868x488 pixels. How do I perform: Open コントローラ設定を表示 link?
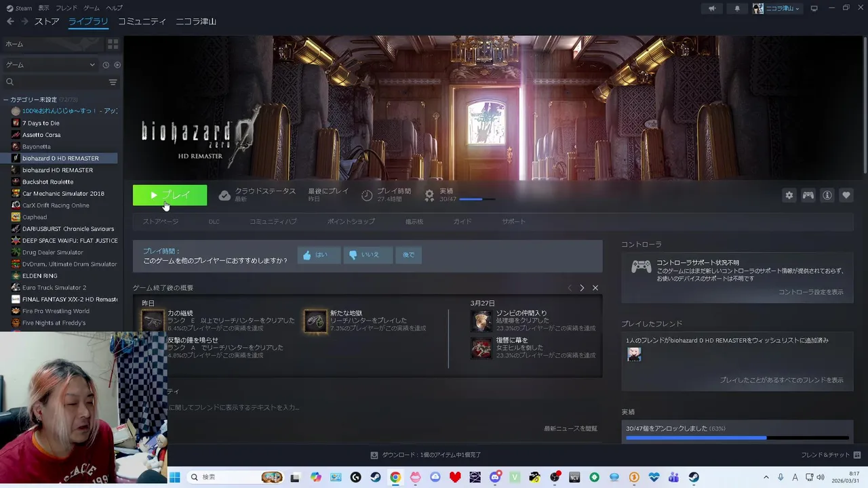click(x=811, y=292)
